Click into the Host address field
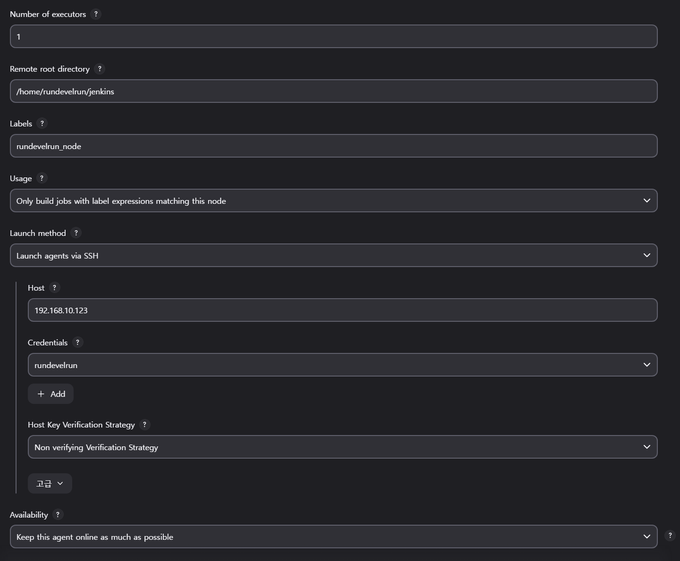680x561 pixels. (x=342, y=310)
